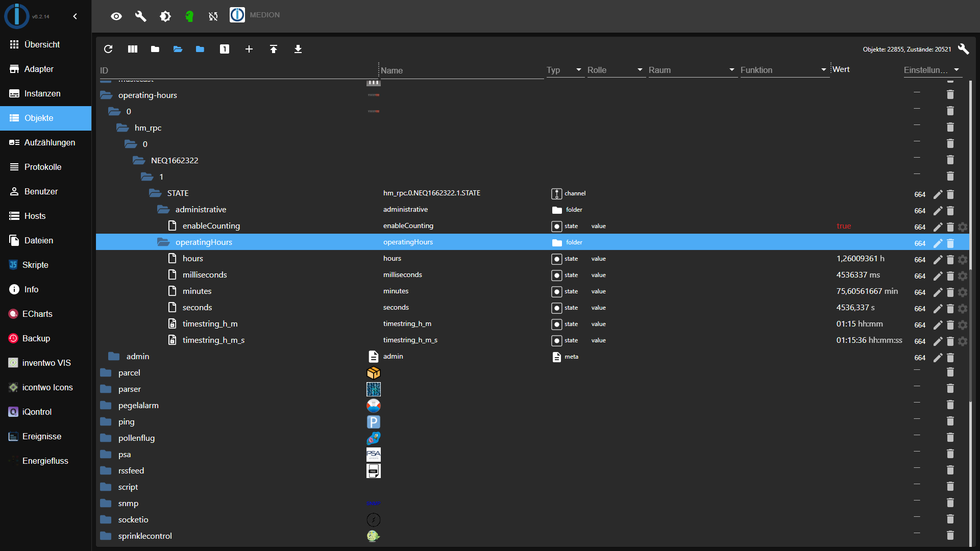Edit the enableCounting object with pencil
The image size is (980, 551).
click(938, 227)
